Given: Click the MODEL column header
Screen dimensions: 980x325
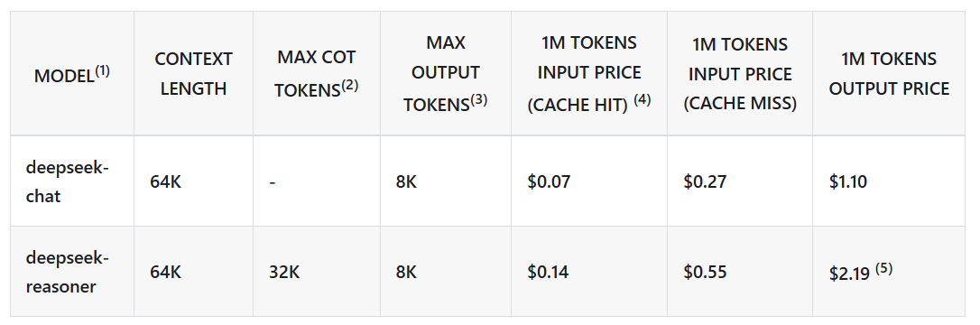Looking at the screenshot, I should tap(72, 75).
